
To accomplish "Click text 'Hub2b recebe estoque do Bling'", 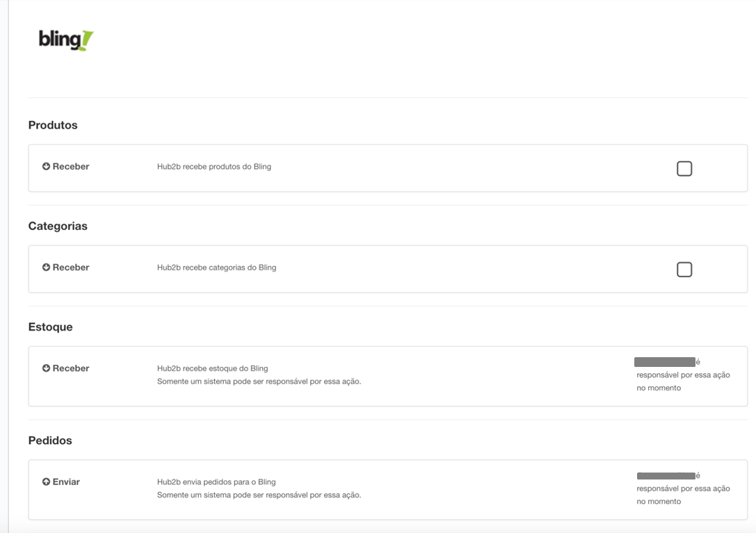I will [x=213, y=368].
